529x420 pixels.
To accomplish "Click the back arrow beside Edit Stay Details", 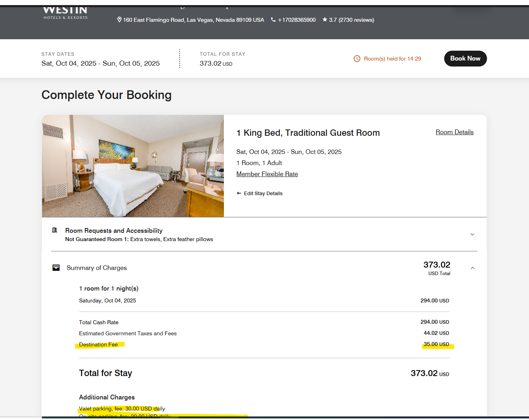I will tap(239, 194).
